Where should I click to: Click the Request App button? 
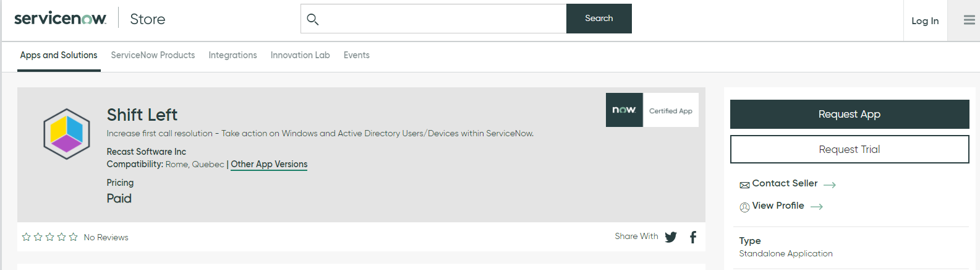[850, 114]
